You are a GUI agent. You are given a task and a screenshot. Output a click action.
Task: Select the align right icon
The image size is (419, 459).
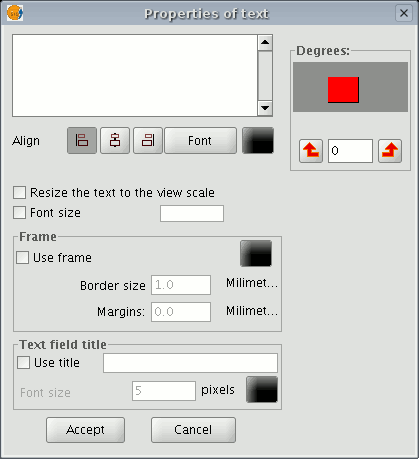[x=148, y=140]
